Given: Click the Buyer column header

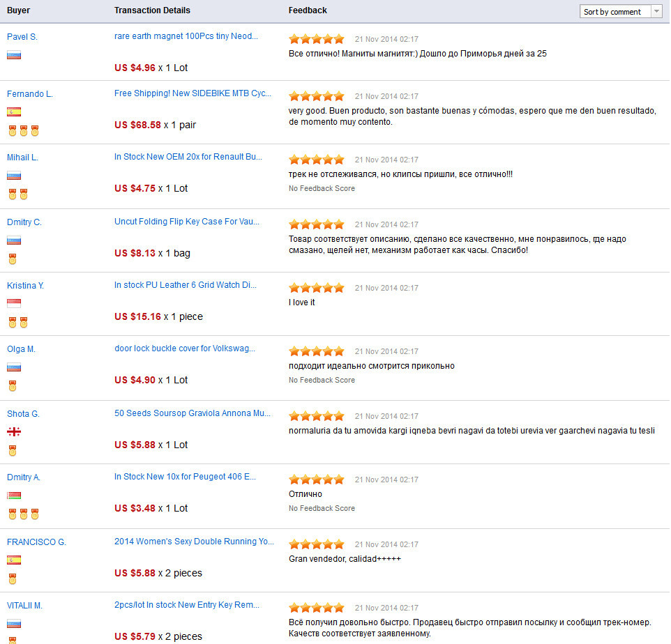Looking at the screenshot, I should tap(18, 10).
